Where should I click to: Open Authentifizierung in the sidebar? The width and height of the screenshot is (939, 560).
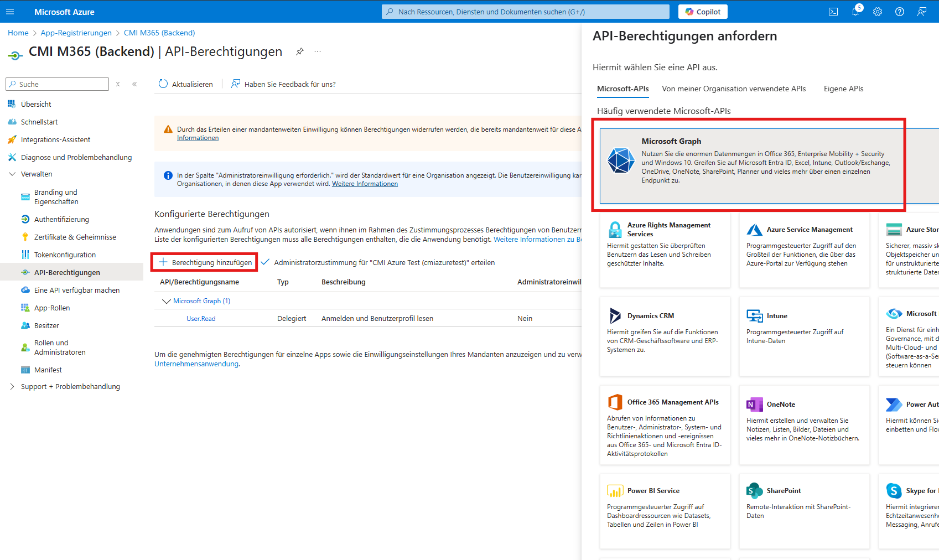(x=61, y=219)
